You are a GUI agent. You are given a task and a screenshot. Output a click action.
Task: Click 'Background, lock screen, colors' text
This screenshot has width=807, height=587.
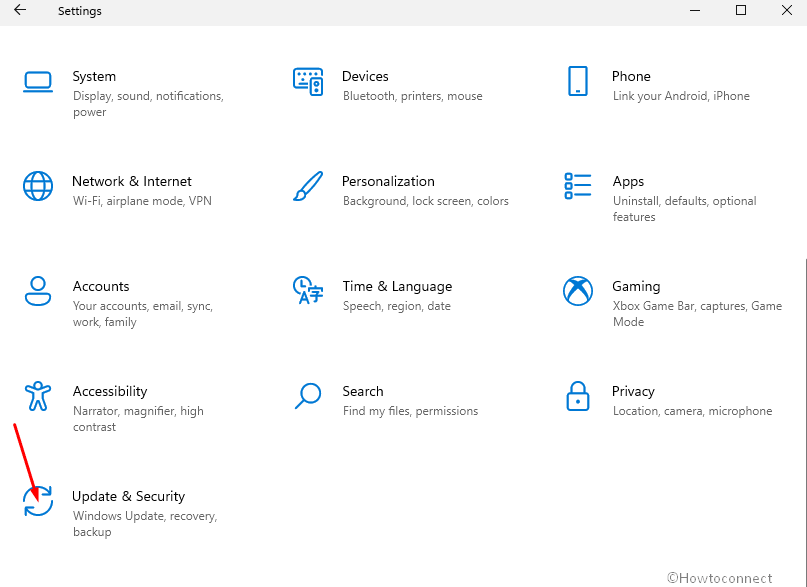point(426,201)
